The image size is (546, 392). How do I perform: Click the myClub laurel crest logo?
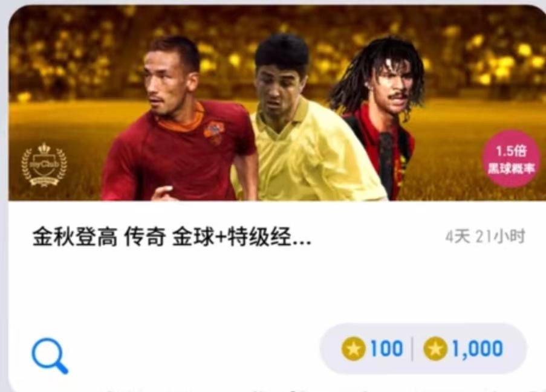[44, 165]
